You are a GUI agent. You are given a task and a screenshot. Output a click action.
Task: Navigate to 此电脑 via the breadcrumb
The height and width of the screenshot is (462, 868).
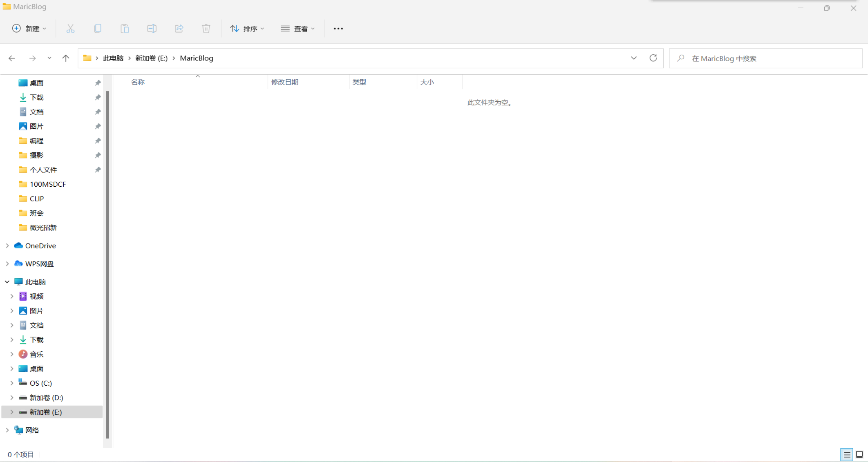113,58
